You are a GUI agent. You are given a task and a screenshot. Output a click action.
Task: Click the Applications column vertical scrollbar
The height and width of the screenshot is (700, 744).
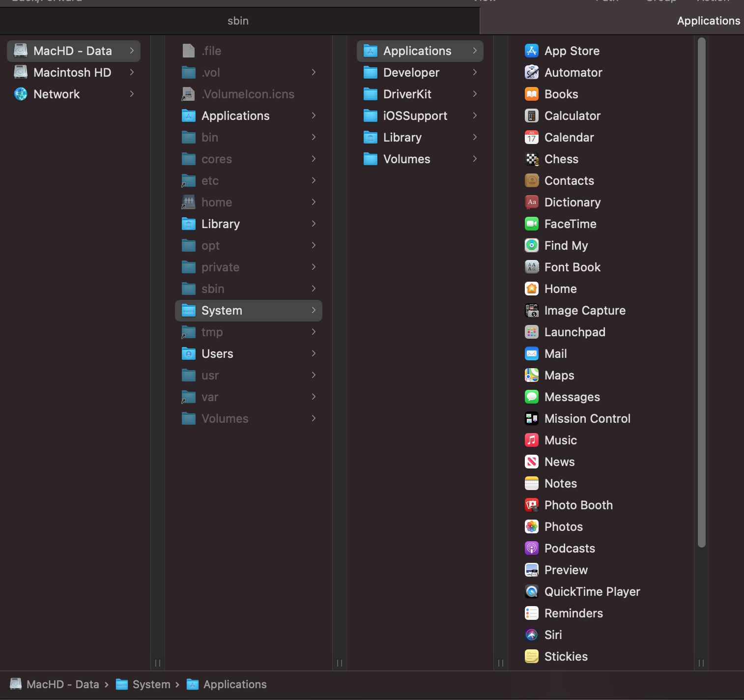(702, 292)
